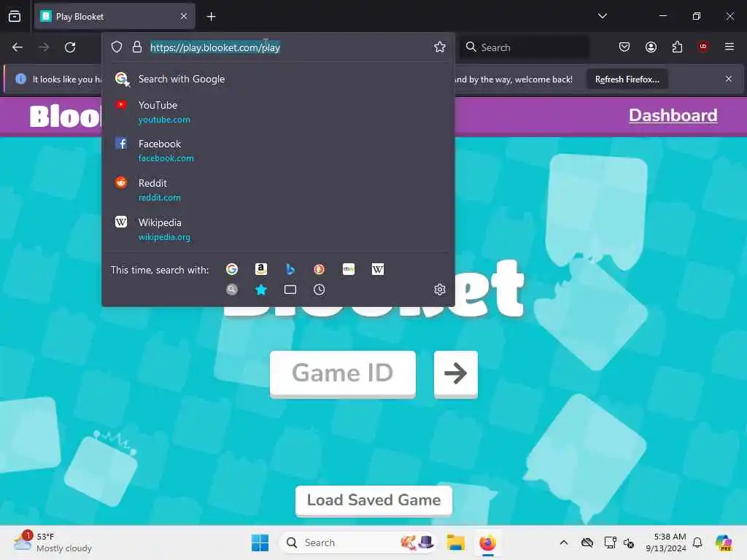Open File Explorer from the taskbar

[455, 542]
